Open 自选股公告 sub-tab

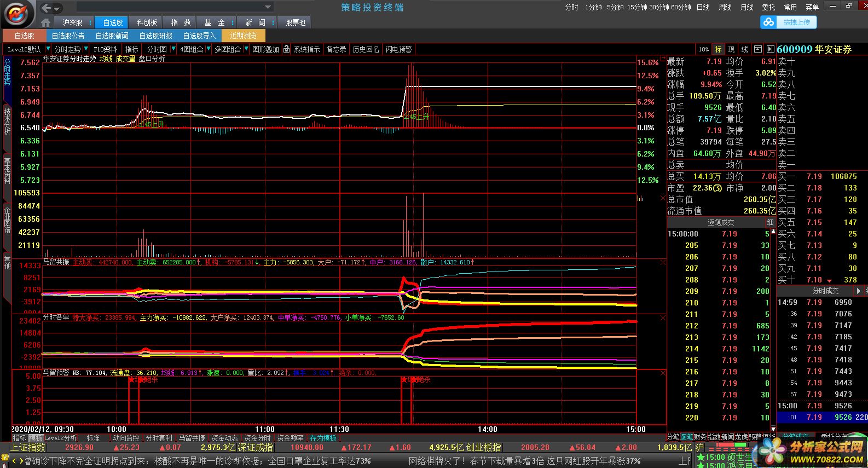point(68,36)
